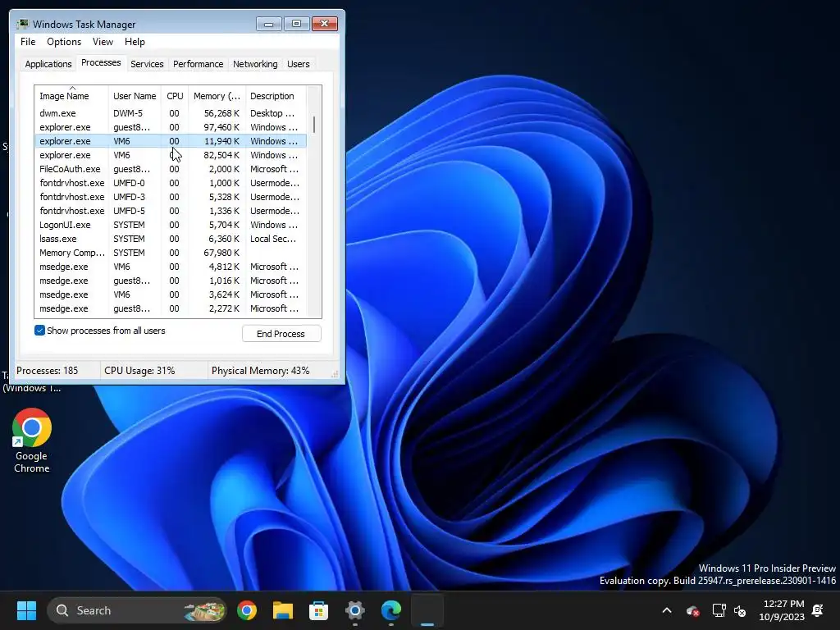Open the Options menu
The height and width of the screenshot is (630, 840).
(64, 42)
